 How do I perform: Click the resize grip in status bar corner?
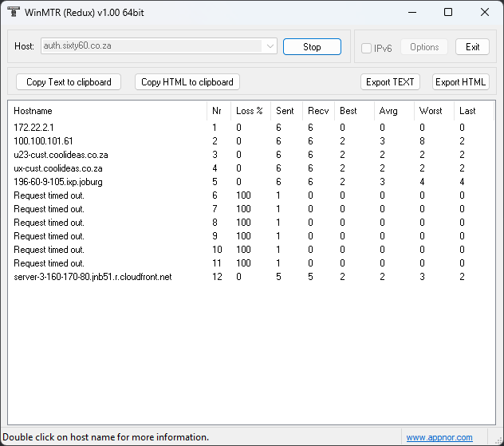(499, 441)
